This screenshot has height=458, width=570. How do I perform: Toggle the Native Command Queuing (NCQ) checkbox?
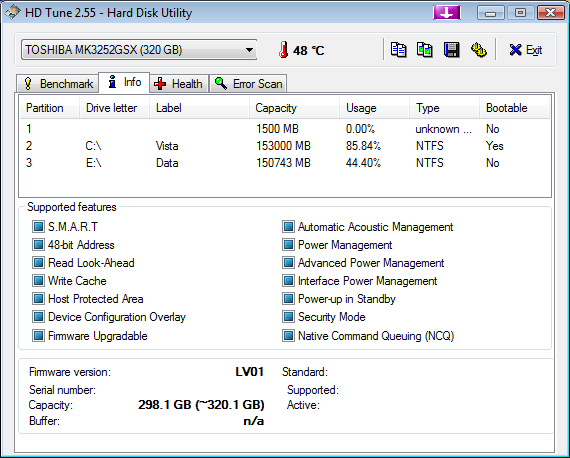pyautogui.click(x=288, y=336)
